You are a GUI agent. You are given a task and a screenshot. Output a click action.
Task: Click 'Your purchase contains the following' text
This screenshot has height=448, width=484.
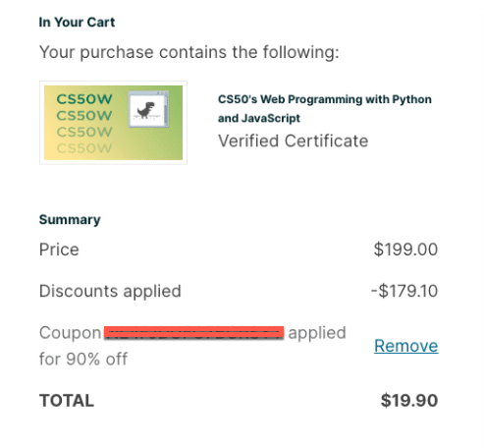[189, 52]
